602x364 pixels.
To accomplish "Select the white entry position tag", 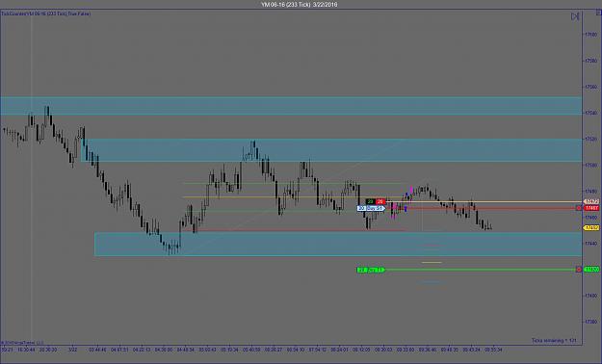I will point(371,209).
